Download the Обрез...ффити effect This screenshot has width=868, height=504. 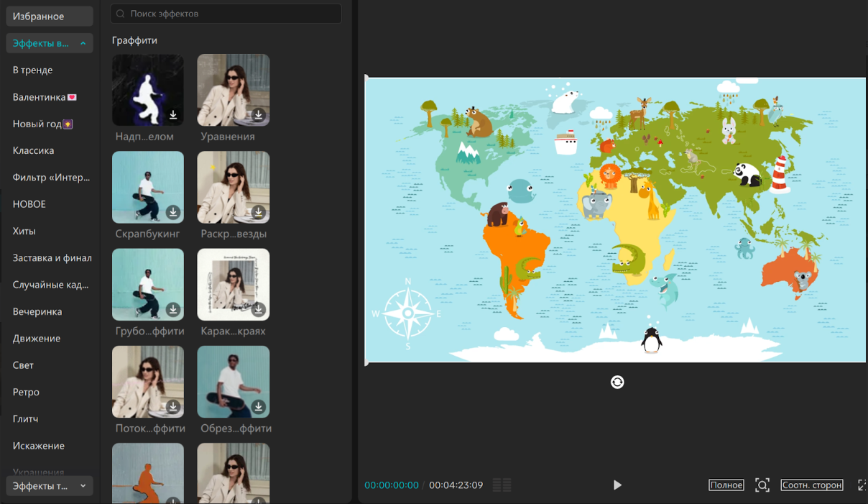click(x=259, y=407)
